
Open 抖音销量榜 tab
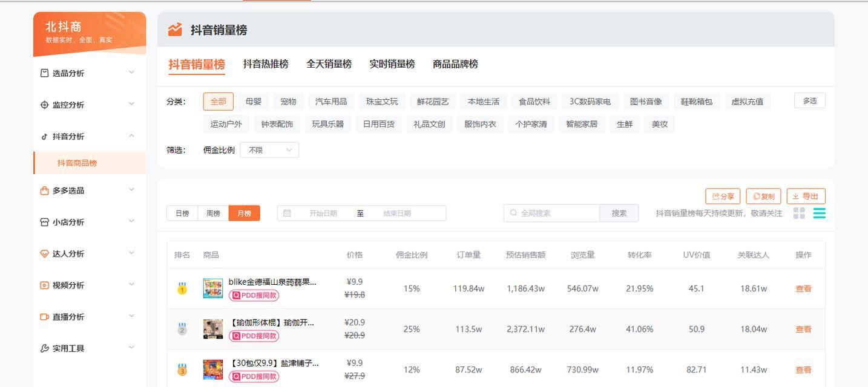(197, 64)
